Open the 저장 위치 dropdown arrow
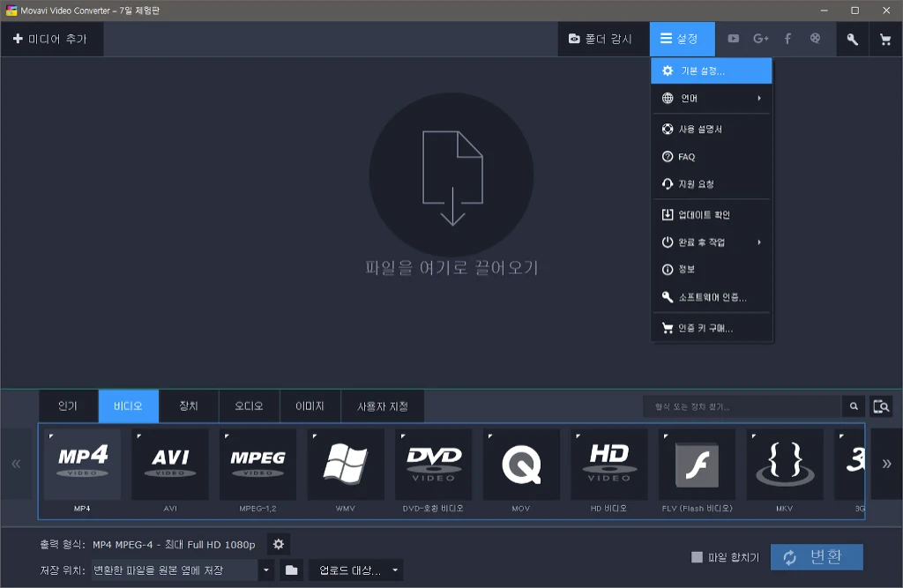The width and height of the screenshot is (903, 588). (x=266, y=570)
